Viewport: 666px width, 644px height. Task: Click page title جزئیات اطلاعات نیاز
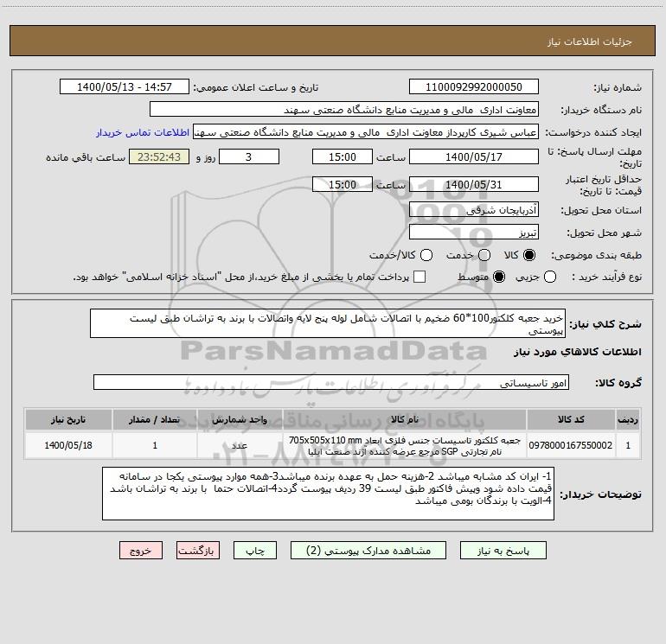(x=590, y=41)
